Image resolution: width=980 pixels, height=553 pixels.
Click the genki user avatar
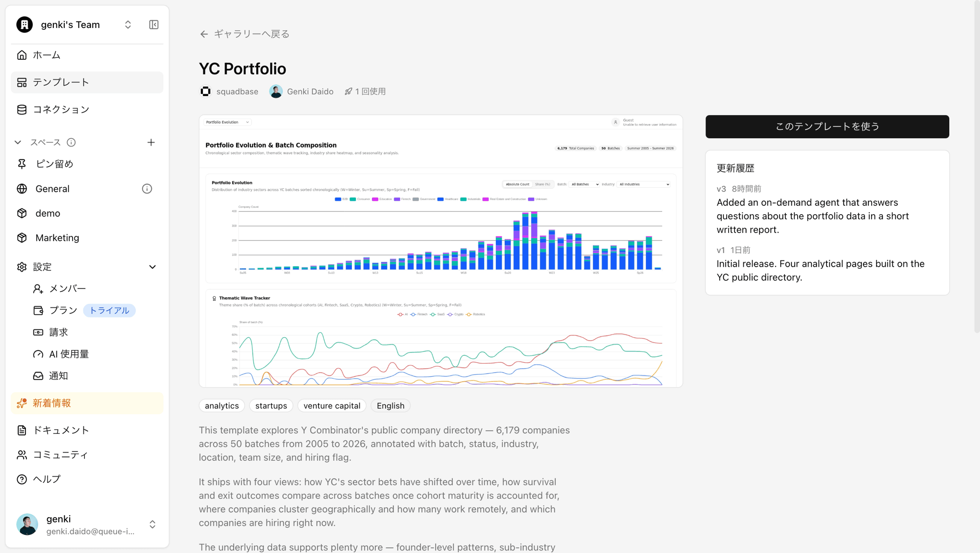pos(27,525)
